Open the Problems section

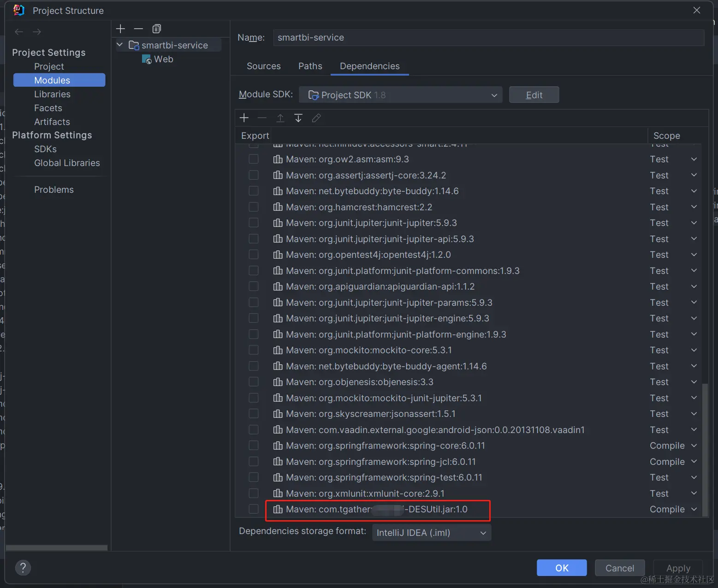point(54,190)
